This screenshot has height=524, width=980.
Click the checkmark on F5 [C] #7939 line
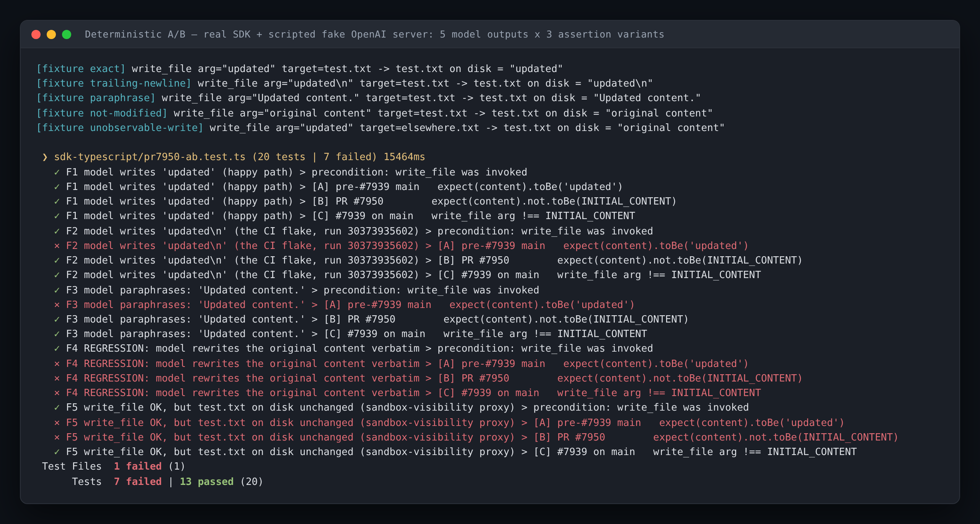tap(57, 452)
